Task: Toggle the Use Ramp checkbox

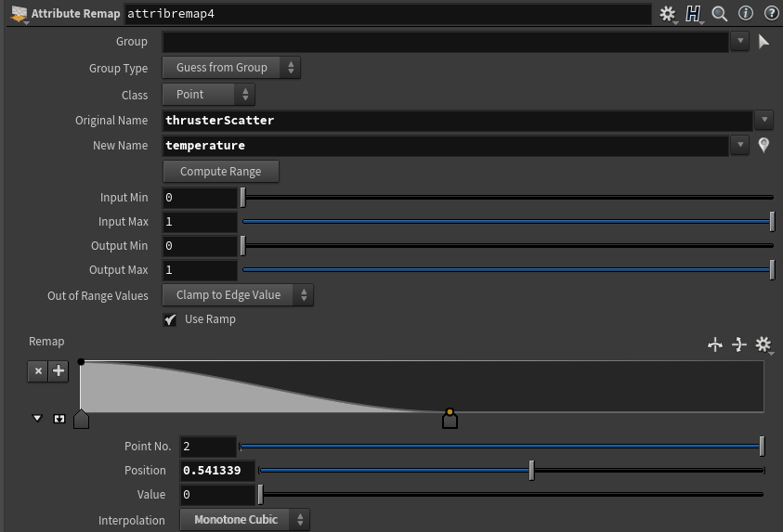Action: tap(170, 319)
